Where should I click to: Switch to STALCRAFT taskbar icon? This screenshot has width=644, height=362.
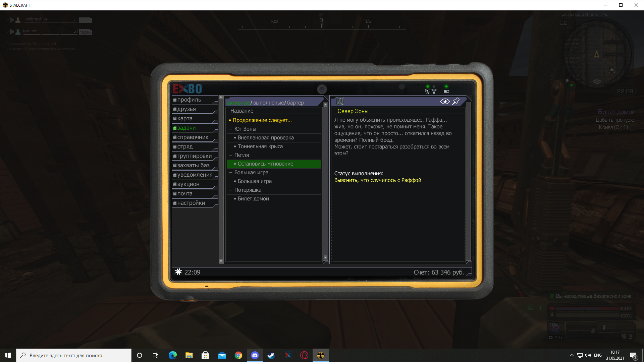click(321, 355)
